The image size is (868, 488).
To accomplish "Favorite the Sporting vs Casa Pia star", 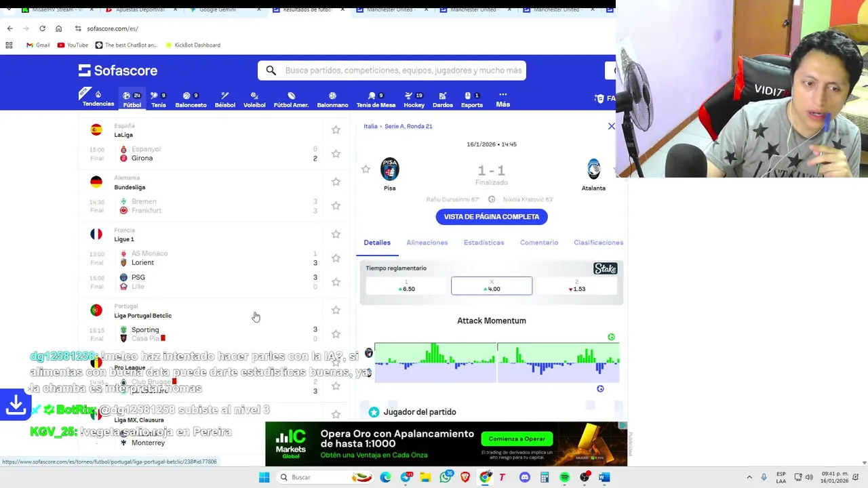I will [x=336, y=334].
